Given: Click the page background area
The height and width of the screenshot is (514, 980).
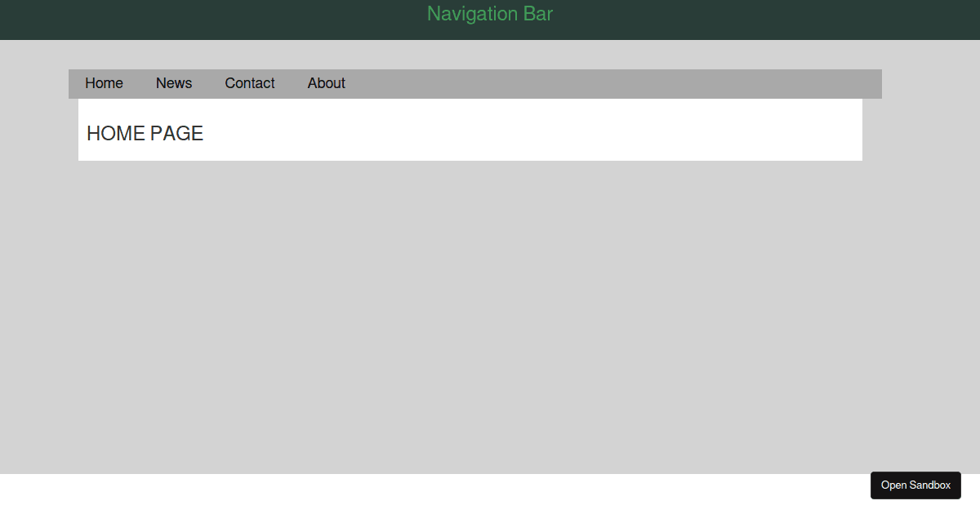Looking at the screenshot, I should coord(490,326).
